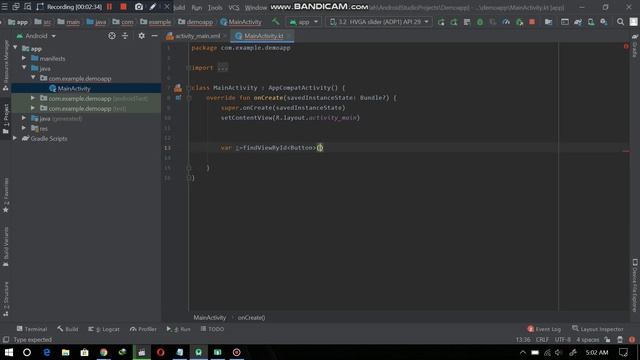Click the Apply Changes icon
This screenshot has width=640, height=360.
click(454, 22)
